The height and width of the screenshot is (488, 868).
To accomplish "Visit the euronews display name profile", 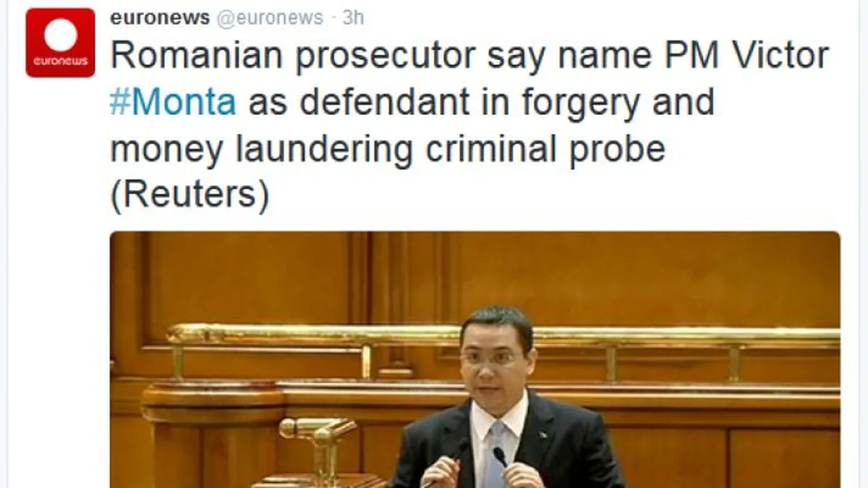I will 160,18.
